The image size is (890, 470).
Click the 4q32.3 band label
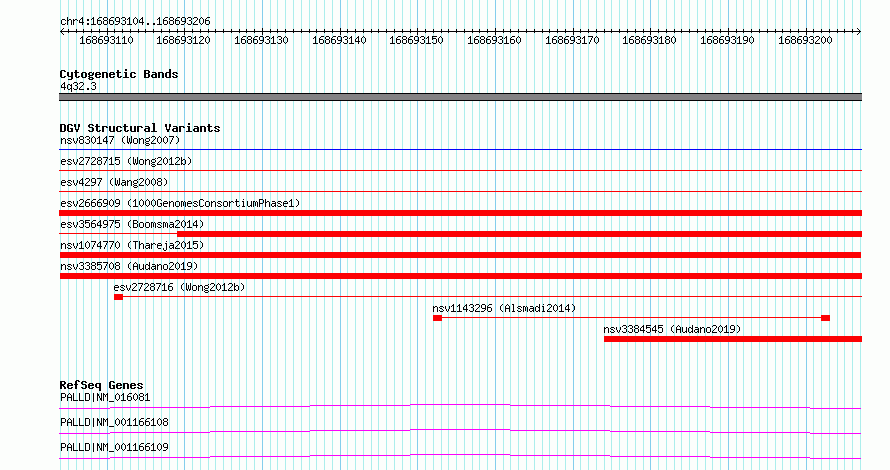(78, 87)
